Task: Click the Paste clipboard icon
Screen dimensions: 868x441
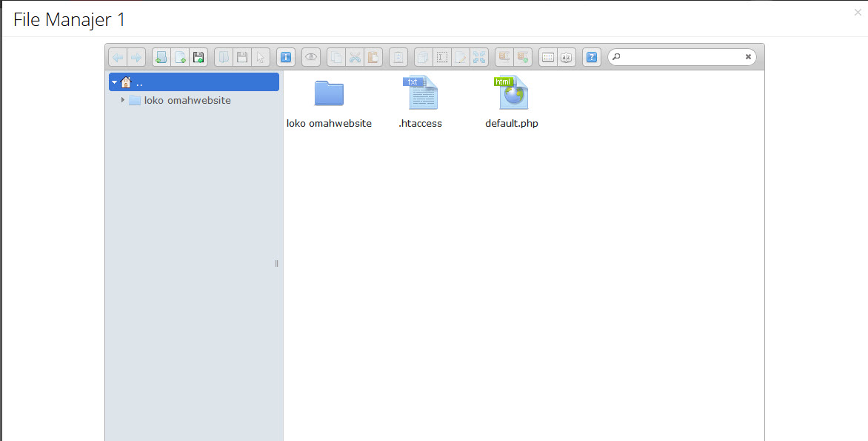Action: (373, 57)
